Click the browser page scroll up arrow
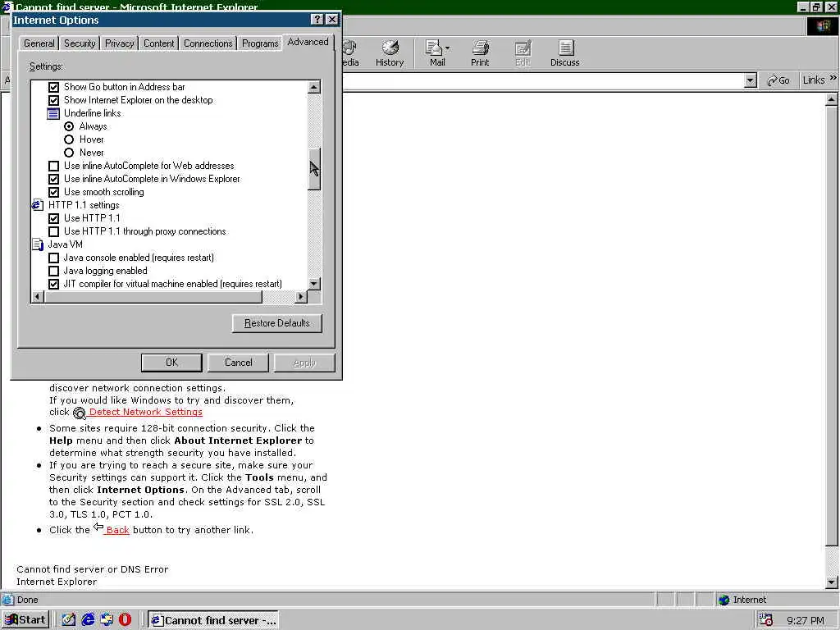The height and width of the screenshot is (630, 840). 832,99
